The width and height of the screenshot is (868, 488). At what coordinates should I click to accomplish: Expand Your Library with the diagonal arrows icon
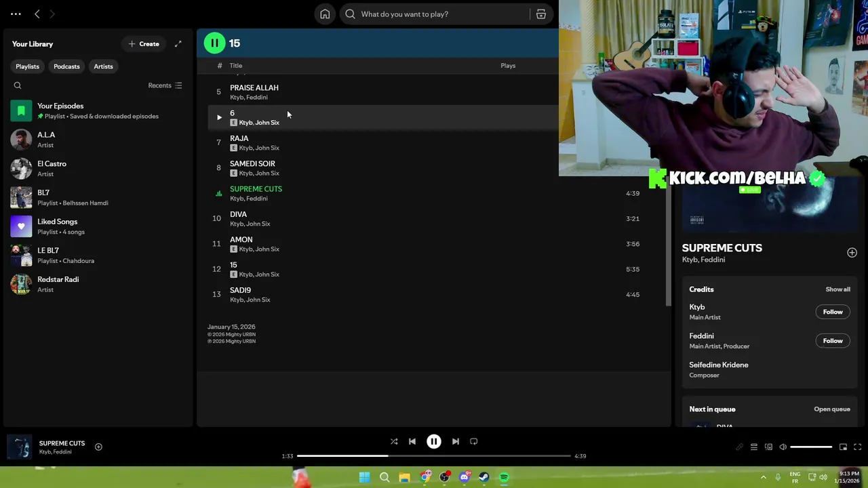click(178, 44)
